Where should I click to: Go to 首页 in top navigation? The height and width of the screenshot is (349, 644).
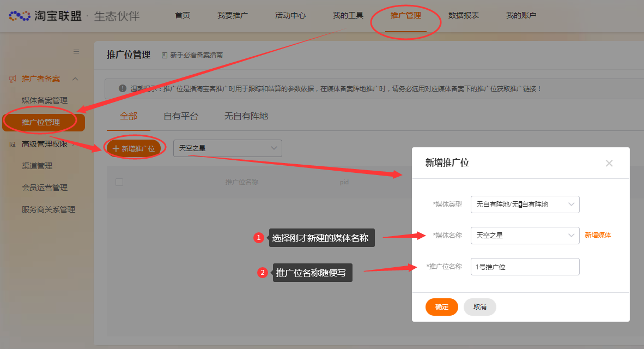(x=183, y=16)
